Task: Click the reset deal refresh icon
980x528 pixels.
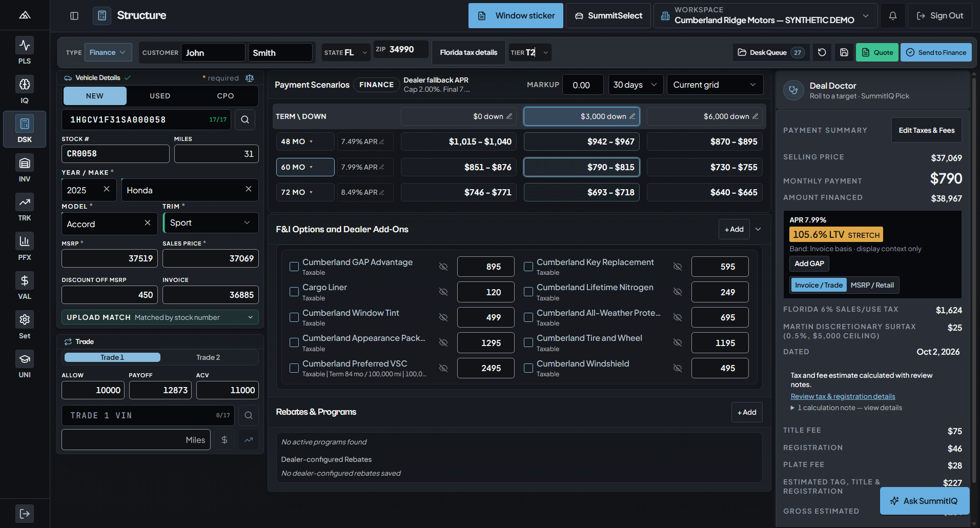Action: 822,52
